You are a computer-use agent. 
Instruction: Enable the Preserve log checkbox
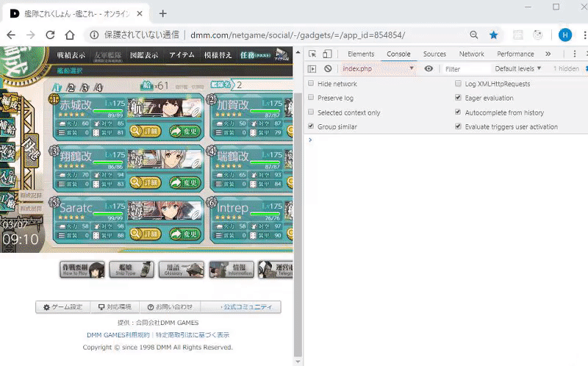click(311, 98)
